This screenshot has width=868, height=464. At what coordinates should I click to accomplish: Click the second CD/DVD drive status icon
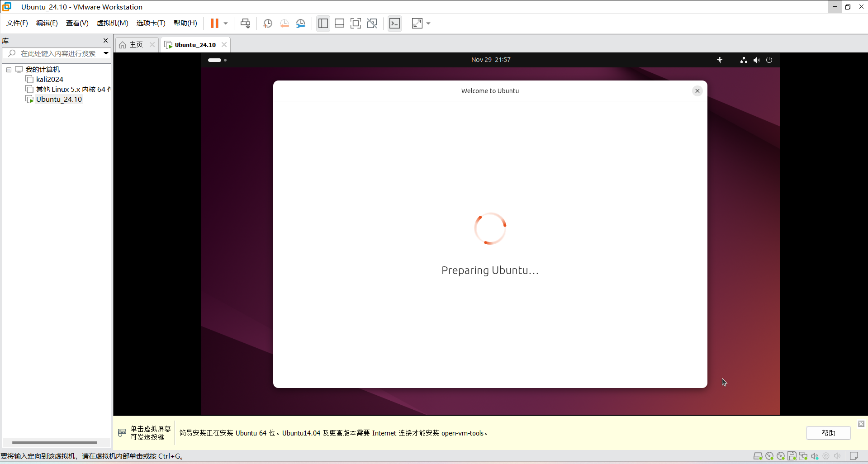pyautogui.click(x=781, y=456)
